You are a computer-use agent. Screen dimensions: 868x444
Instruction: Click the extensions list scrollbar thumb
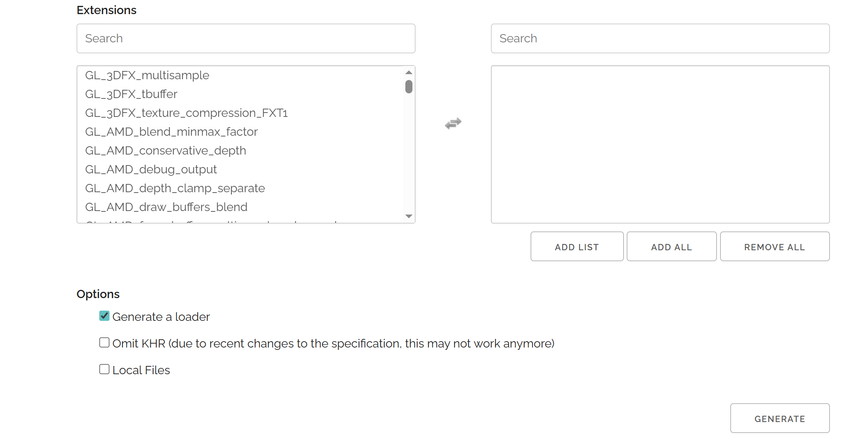click(x=409, y=87)
